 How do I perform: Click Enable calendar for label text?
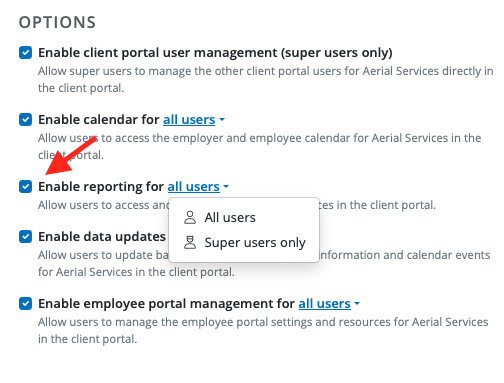point(99,119)
